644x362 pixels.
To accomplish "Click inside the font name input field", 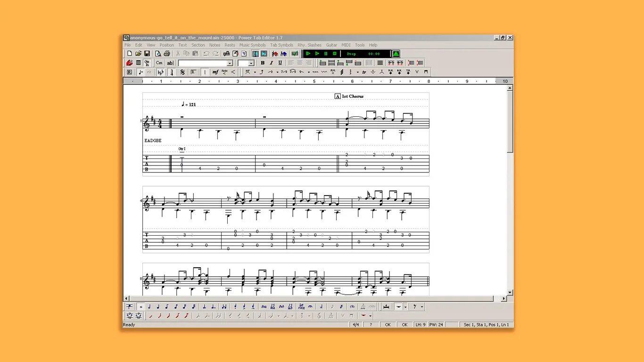I will pyautogui.click(x=202, y=63).
